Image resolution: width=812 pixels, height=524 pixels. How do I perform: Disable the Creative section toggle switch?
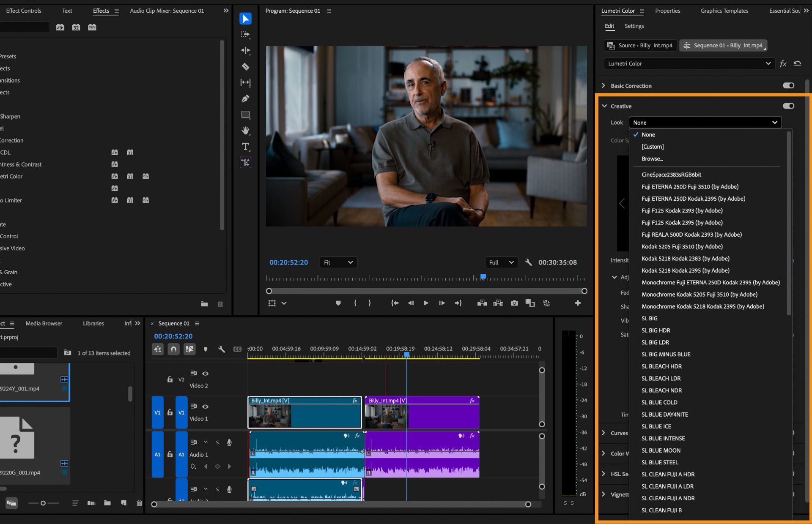click(788, 106)
